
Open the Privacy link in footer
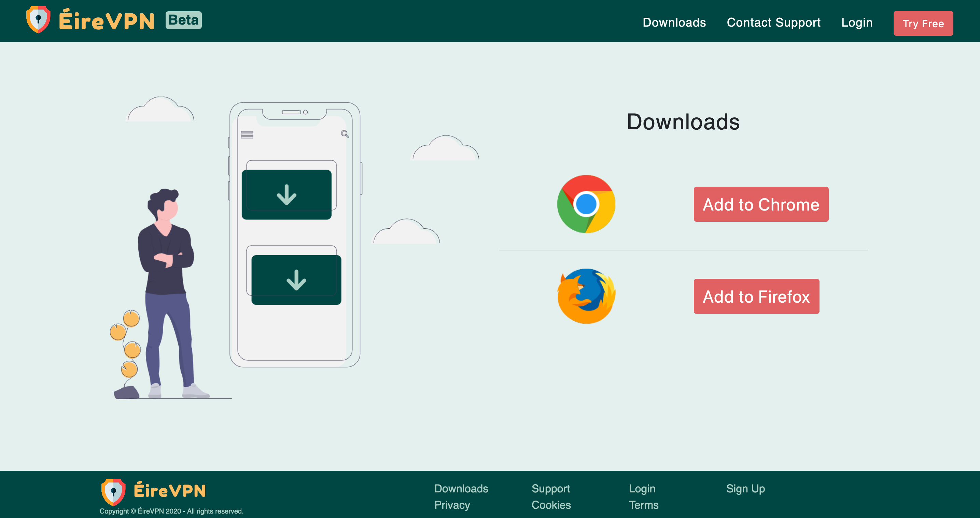tap(452, 505)
